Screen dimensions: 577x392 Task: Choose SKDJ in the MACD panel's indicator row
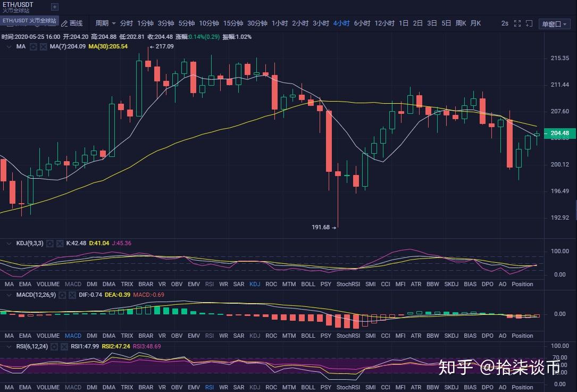pos(451,336)
